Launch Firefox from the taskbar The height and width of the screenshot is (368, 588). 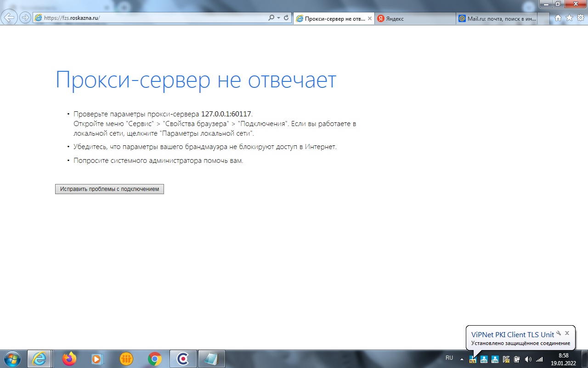pos(69,359)
